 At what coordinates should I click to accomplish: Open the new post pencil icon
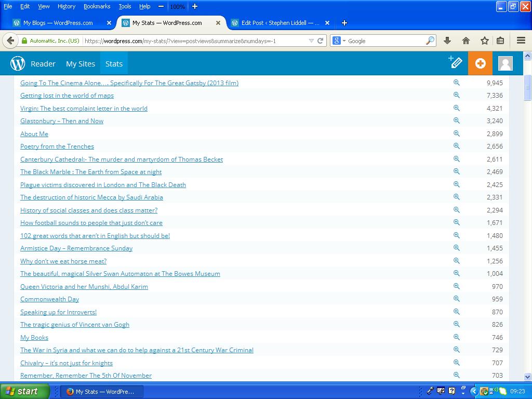(455, 63)
